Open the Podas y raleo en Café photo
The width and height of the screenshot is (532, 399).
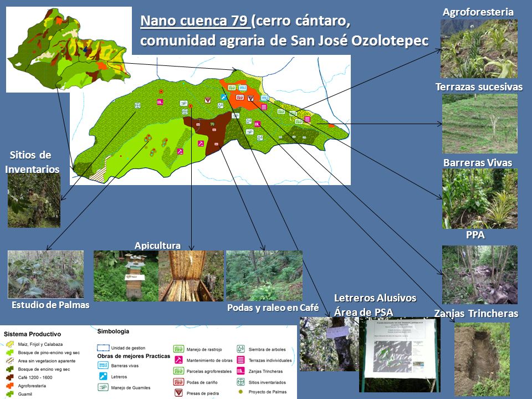pos(264,276)
